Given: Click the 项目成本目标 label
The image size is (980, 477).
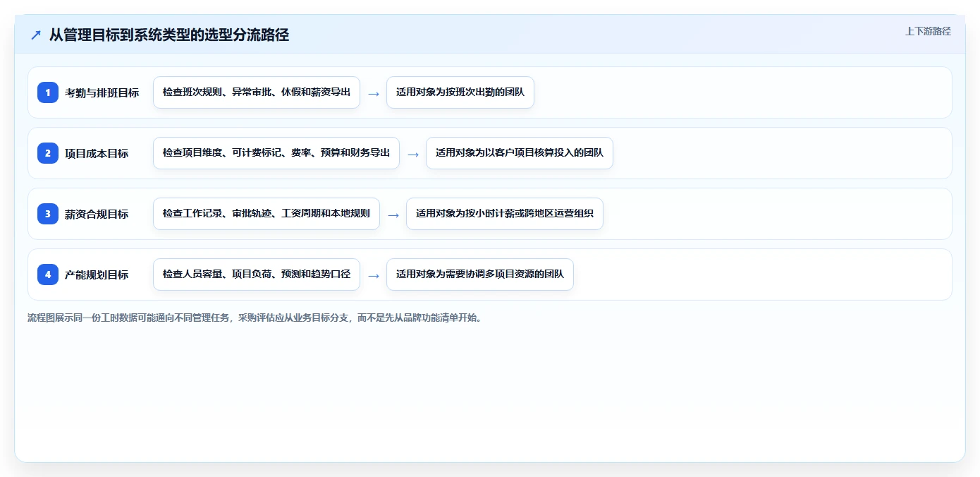Looking at the screenshot, I should pyautogui.click(x=97, y=153).
